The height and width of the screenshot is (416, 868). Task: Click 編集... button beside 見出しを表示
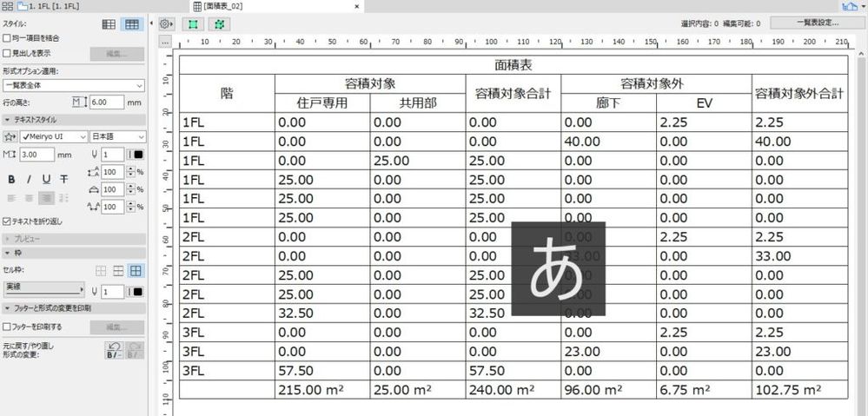click(116, 54)
